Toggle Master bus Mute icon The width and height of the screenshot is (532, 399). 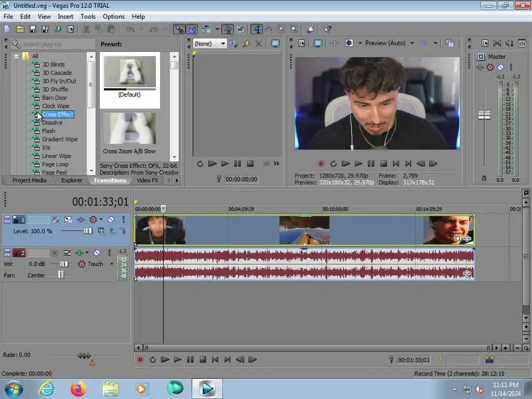(500, 67)
